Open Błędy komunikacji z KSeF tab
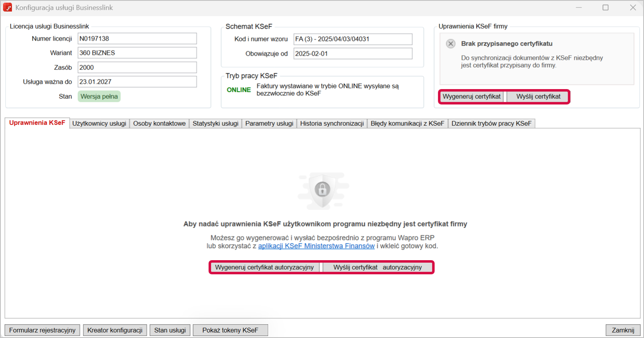The width and height of the screenshot is (644, 338). 407,123
